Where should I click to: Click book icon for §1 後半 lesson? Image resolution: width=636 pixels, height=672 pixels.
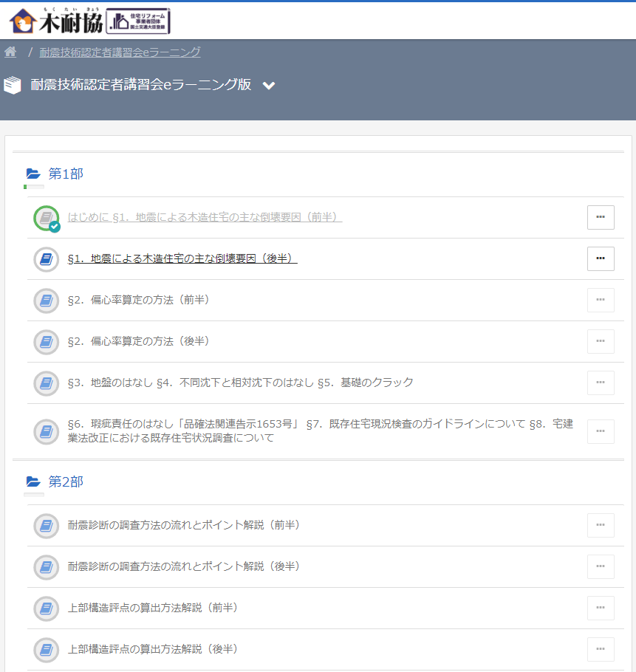point(47,259)
